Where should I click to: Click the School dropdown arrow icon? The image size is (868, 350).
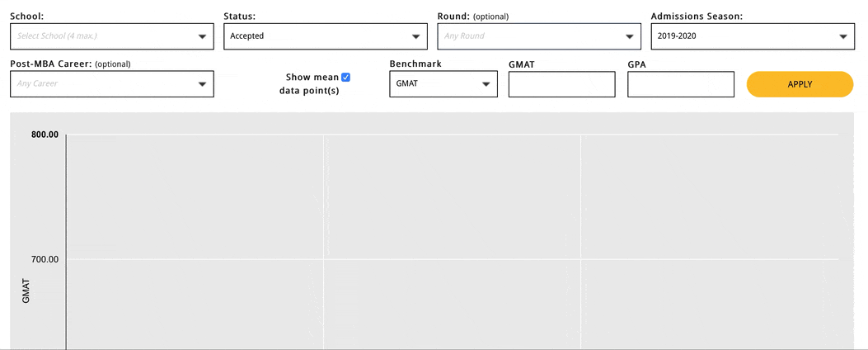tap(203, 36)
